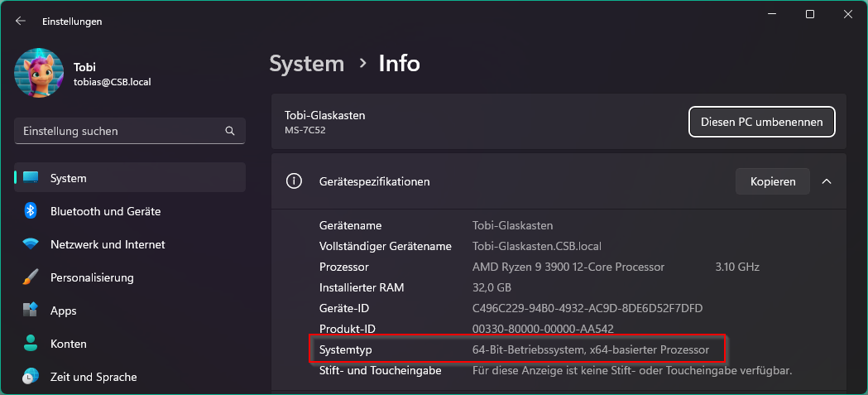The height and width of the screenshot is (395, 868).
Task: Click the Stift- und Toucheingabe value
Action: pyautogui.click(x=632, y=371)
